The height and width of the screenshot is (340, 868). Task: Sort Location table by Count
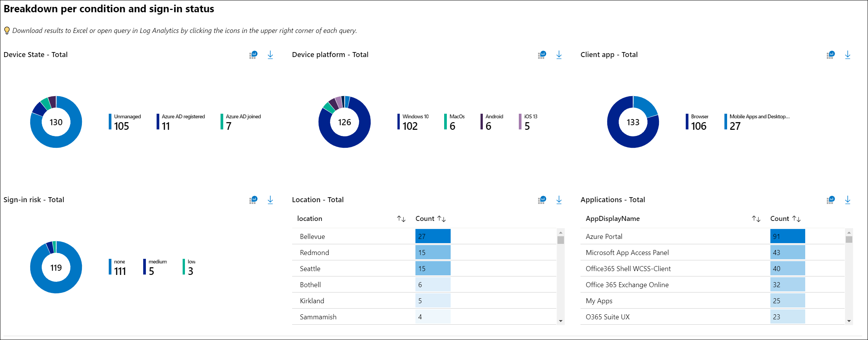[441, 219]
